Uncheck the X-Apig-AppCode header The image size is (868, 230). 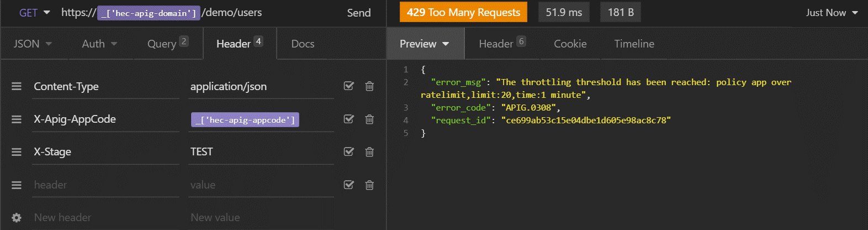click(349, 119)
